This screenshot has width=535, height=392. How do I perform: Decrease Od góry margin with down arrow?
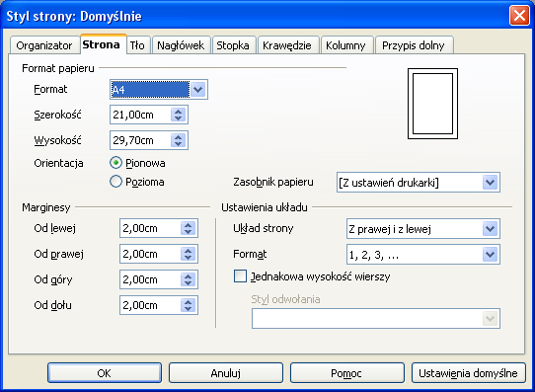[x=188, y=282]
